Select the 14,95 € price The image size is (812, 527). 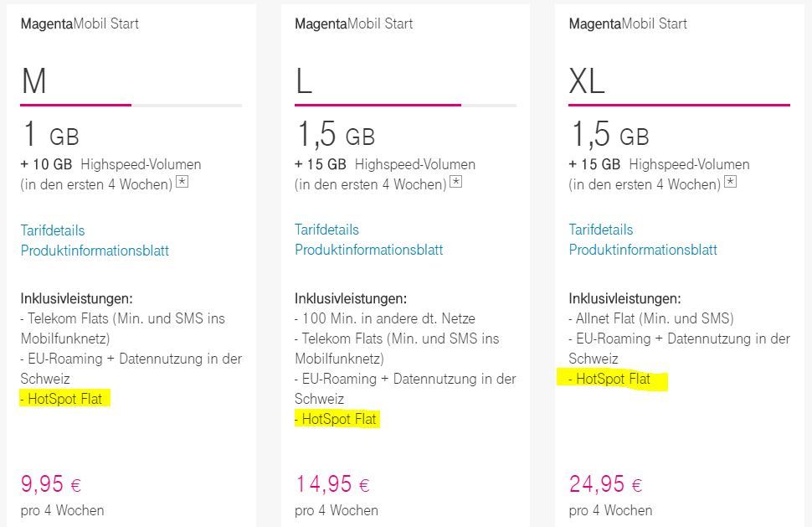pos(331,484)
